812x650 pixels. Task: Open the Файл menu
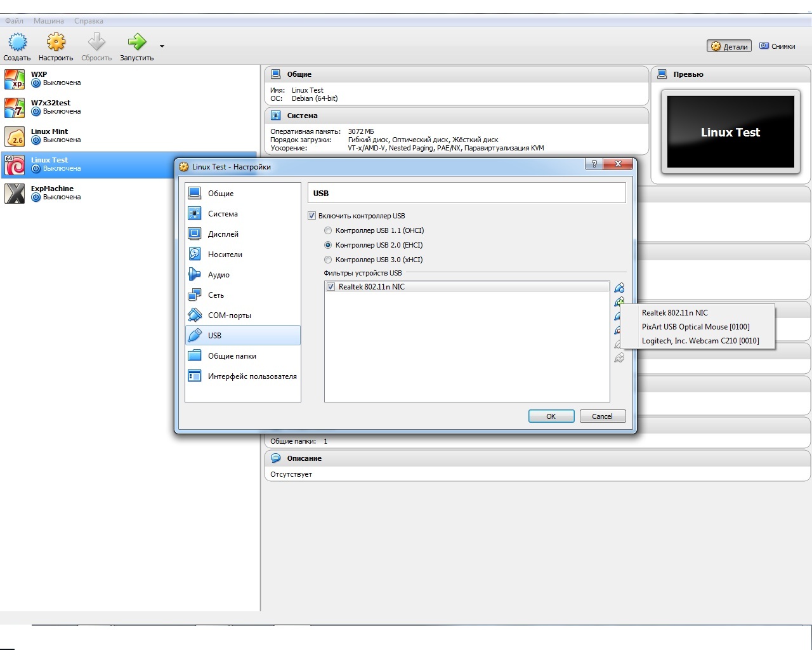[15, 21]
